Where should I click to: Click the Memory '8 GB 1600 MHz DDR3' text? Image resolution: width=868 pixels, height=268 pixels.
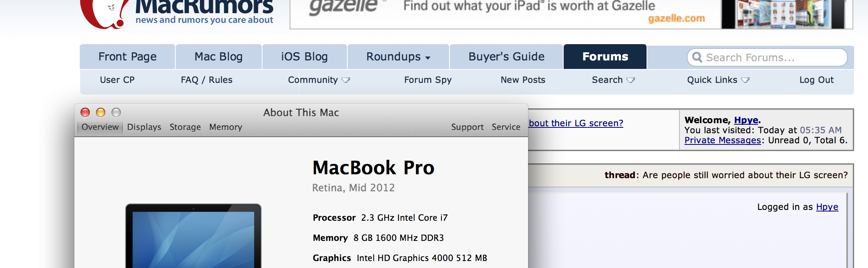399,238
